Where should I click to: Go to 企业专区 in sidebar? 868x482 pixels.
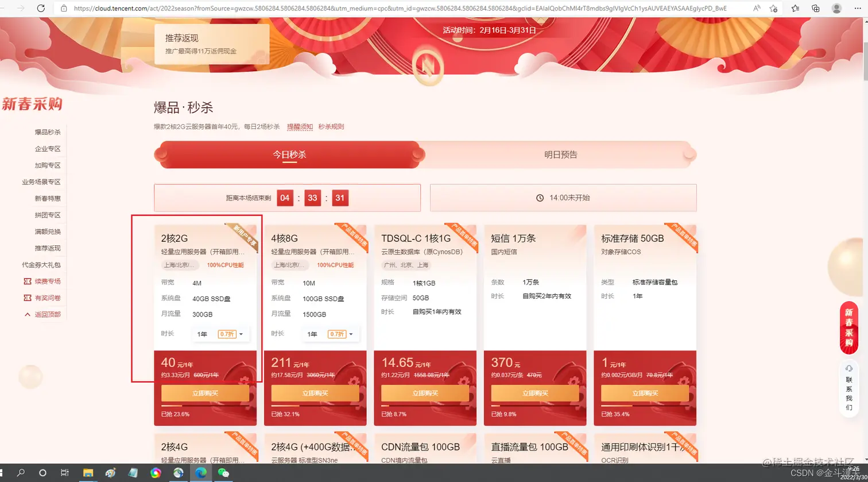point(48,149)
